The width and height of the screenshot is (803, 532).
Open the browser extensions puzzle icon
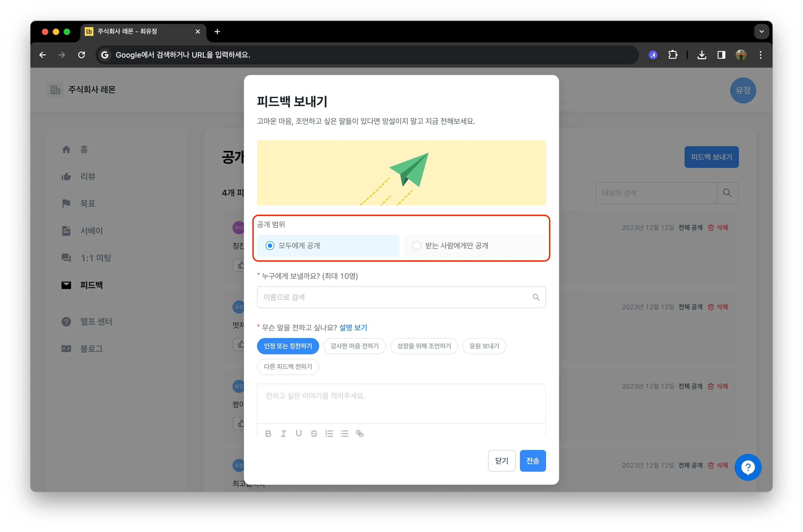click(x=672, y=55)
